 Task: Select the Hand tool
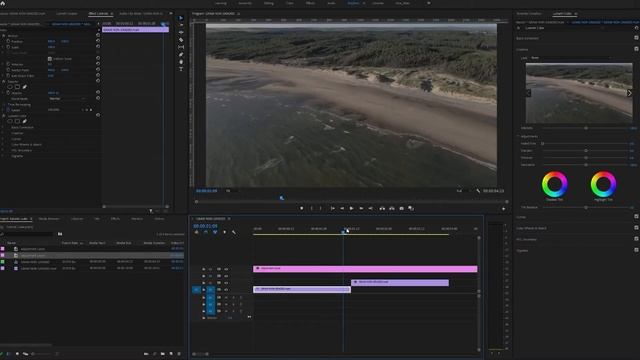pyautogui.click(x=181, y=62)
